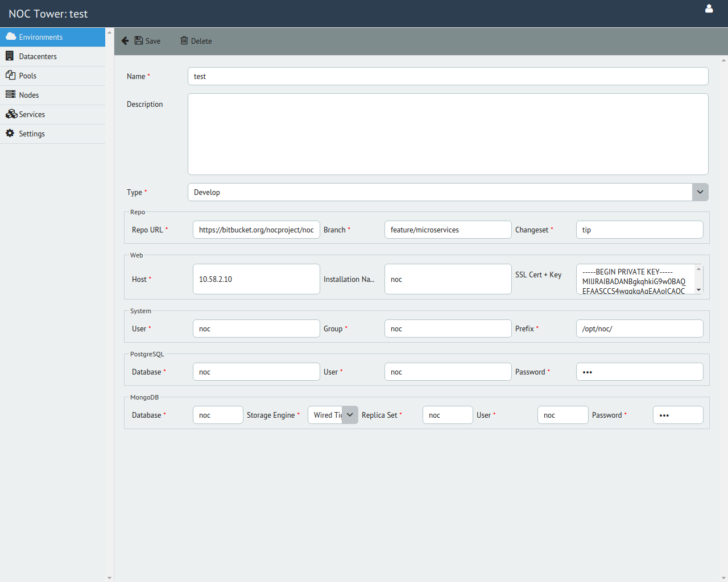Open the Datacenters section
The image size is (728, 582).
(52, 56)
